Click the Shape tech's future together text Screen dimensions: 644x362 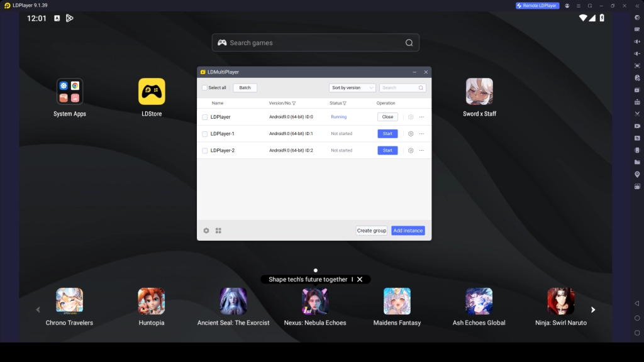tap(308, 280)
